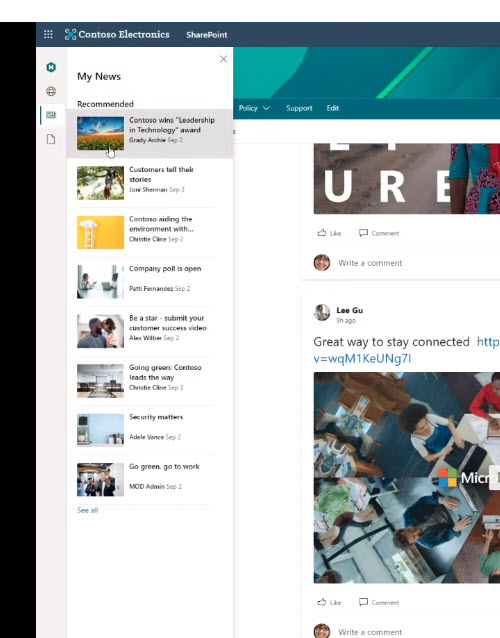The width and height of the screenshot is (500, 638).
Task: Select the My News icon in app bar
Action: (51, 115)
